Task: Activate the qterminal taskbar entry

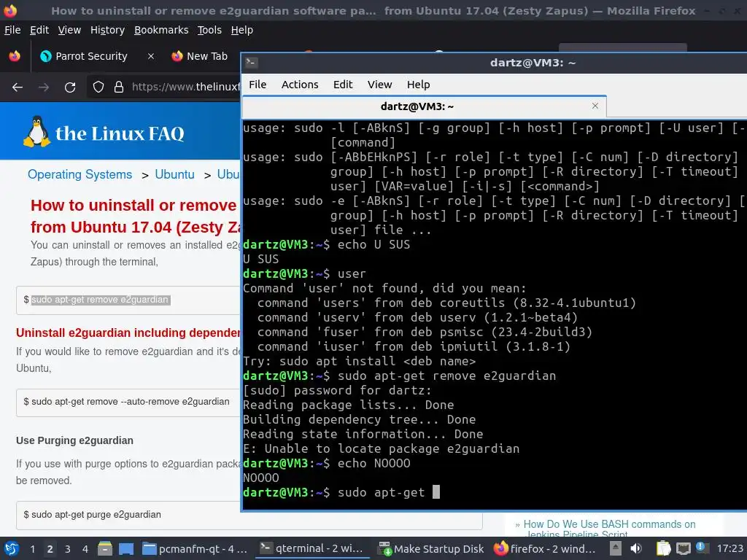Action: 312,548
